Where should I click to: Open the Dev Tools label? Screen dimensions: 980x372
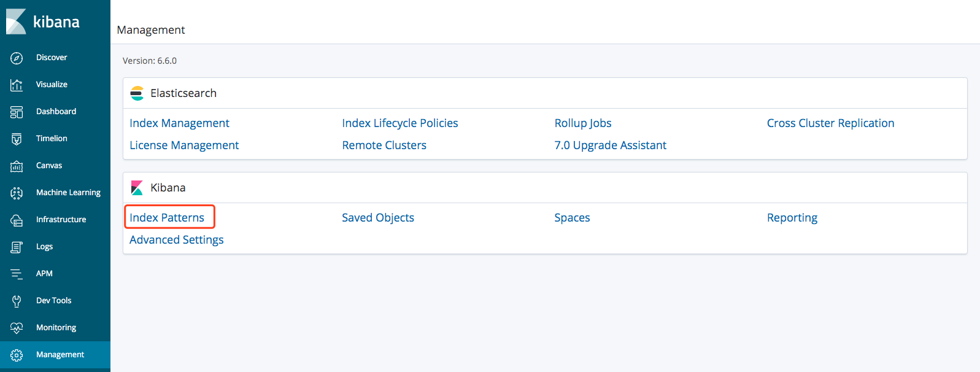pos(53,301)
